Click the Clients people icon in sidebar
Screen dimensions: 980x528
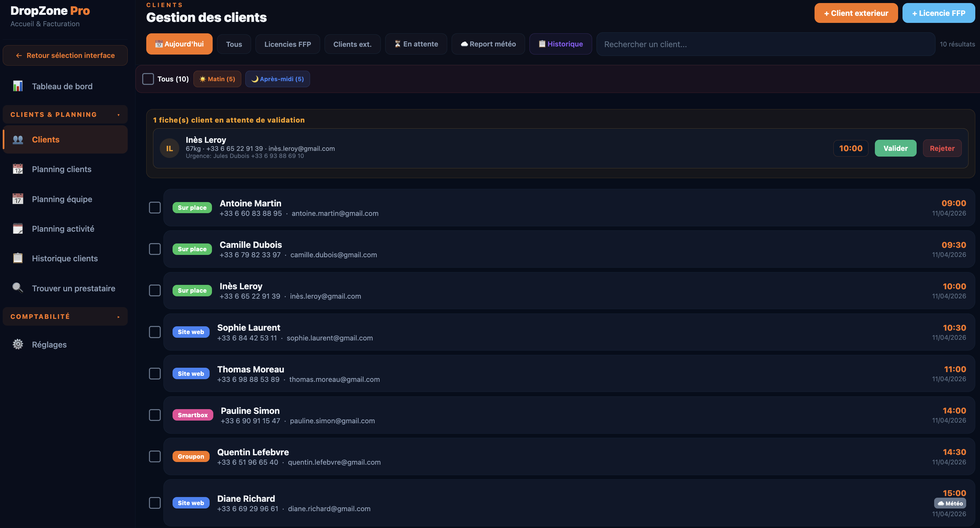pos(18,139)
